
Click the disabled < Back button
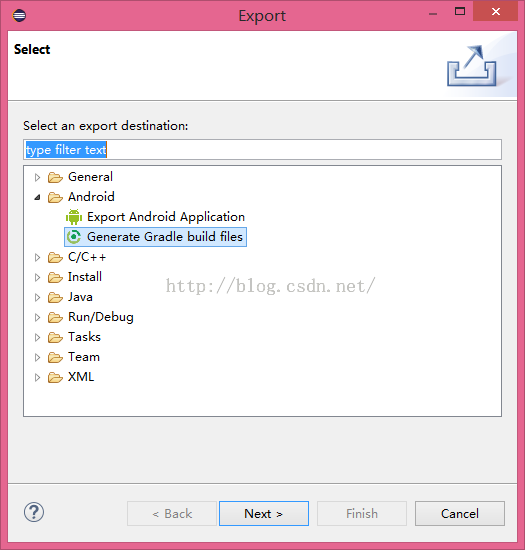pos(172,514)
